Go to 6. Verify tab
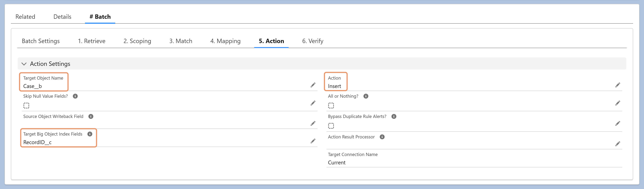Image resolution: width=644 pixels, height=189 pixels. (x=312, y=41)
